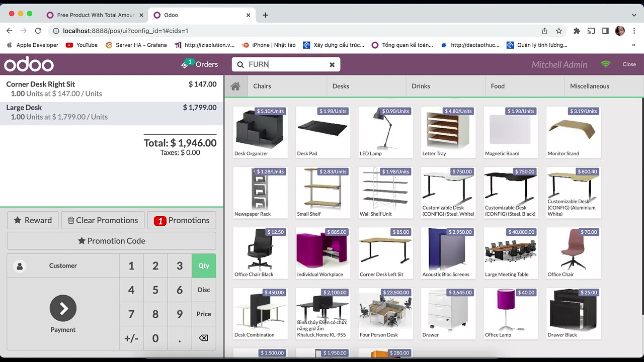
Task: Click the Customer button
Action: [63, 265]
